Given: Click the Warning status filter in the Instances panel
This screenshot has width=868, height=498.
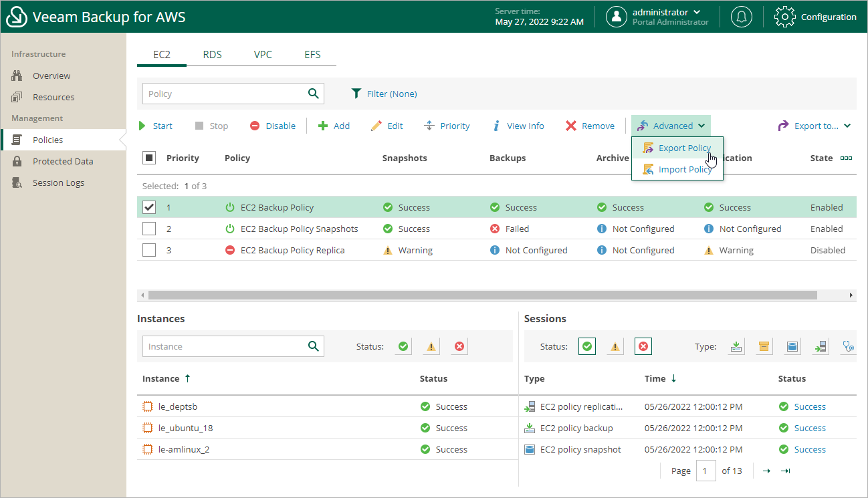Looking at the screenshot, I should pyautogui.click(x=431, y=346).
